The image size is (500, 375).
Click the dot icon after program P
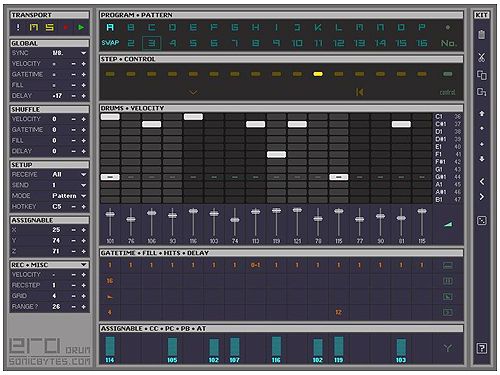tap(448, 27)
